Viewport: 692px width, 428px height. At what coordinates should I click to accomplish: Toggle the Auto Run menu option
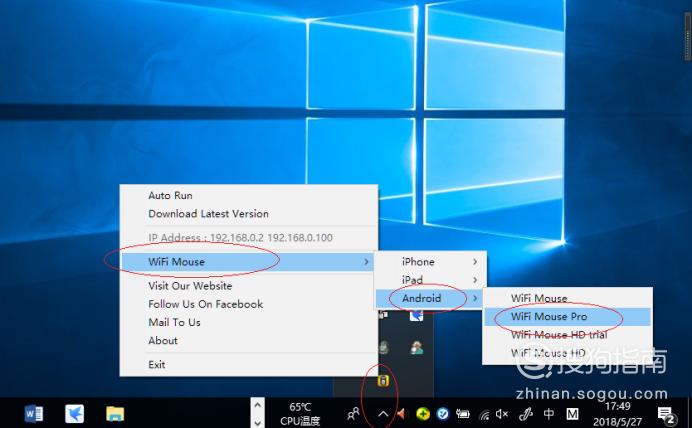[x=249, y=195]
